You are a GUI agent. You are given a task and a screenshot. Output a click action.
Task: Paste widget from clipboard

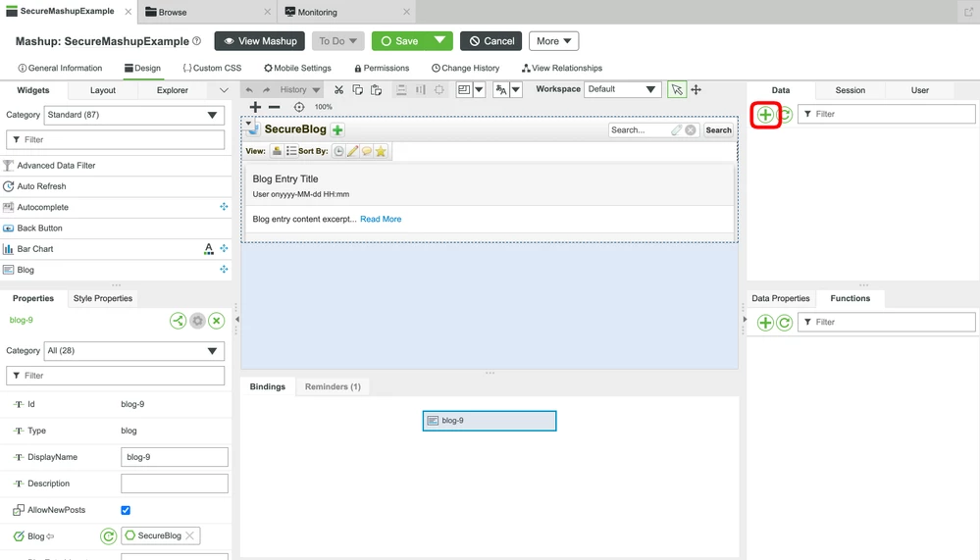click(377, 90)
